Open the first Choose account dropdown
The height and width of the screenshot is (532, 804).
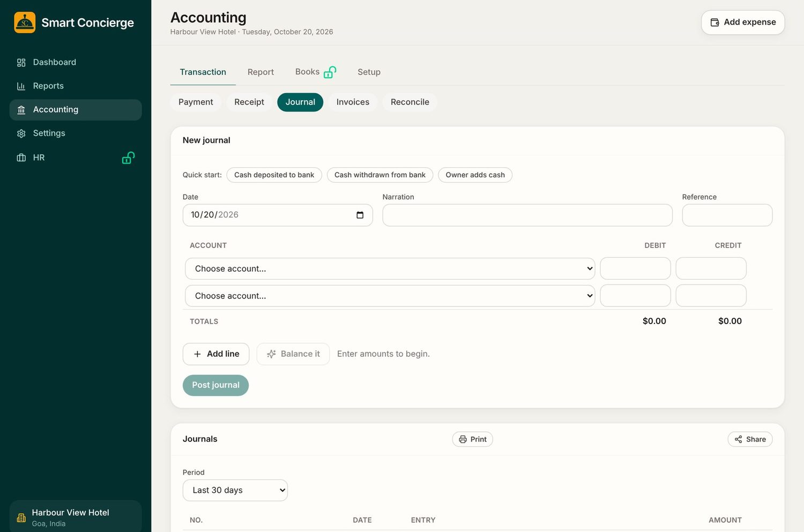pos(390,268)
